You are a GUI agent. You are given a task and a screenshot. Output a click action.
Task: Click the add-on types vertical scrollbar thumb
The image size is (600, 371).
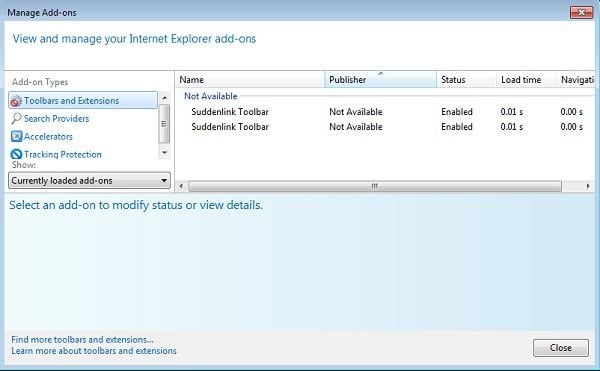164,124
